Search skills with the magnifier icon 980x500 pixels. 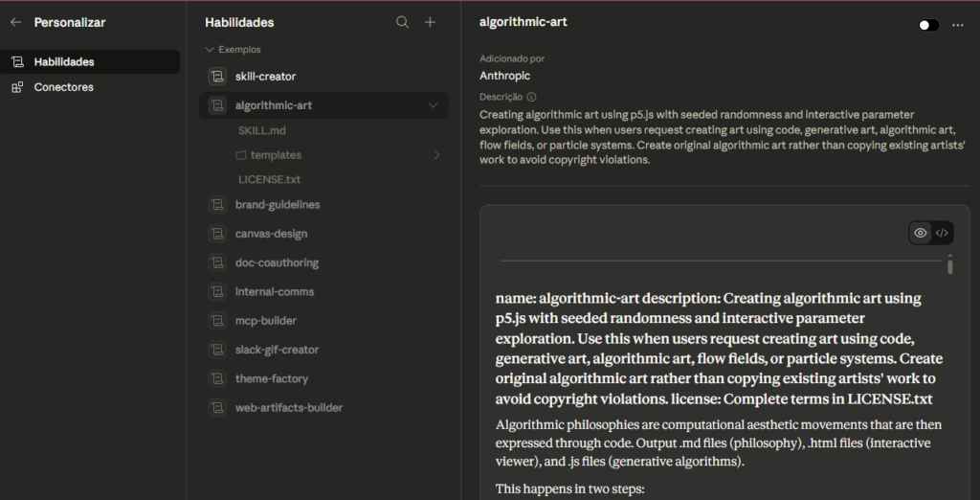403,23
